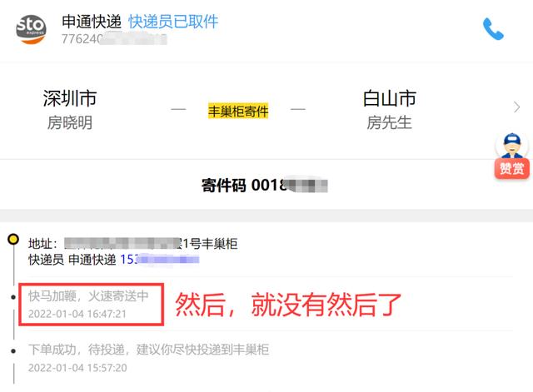Viewport: 533px width, 392px height.
Task: Select the 快马加鞭 timeline dot
Action: 13,297
